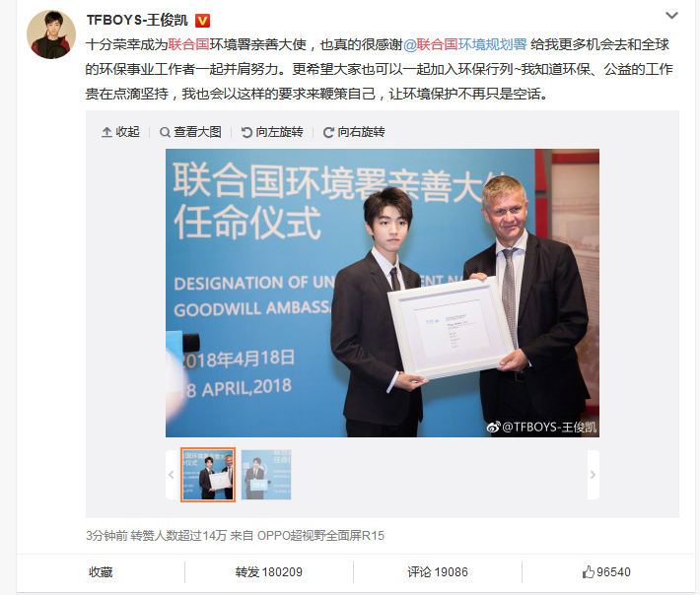Click the OPPO超视野全面屏R15 source link

coord(320,535)
